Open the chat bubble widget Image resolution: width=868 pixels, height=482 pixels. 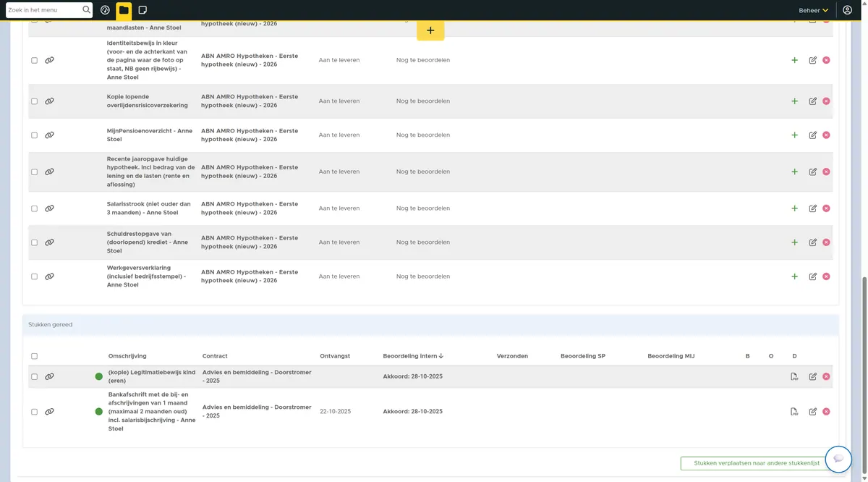pyautogui.click(x=839, y=459)
